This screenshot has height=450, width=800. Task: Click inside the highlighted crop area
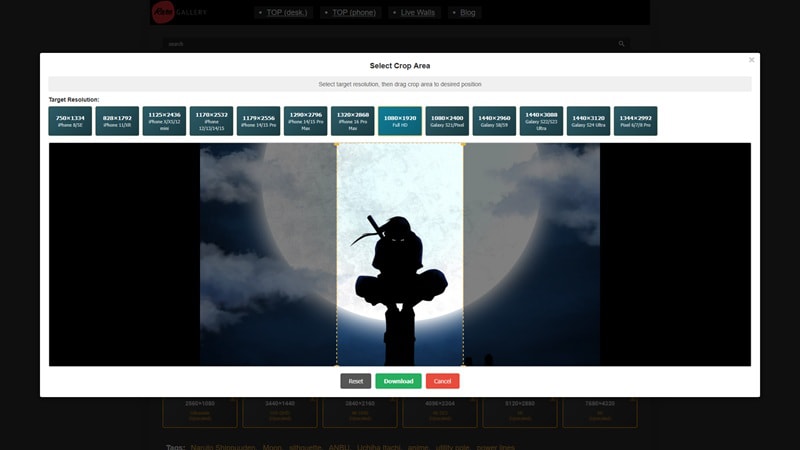tap(400, 255)
